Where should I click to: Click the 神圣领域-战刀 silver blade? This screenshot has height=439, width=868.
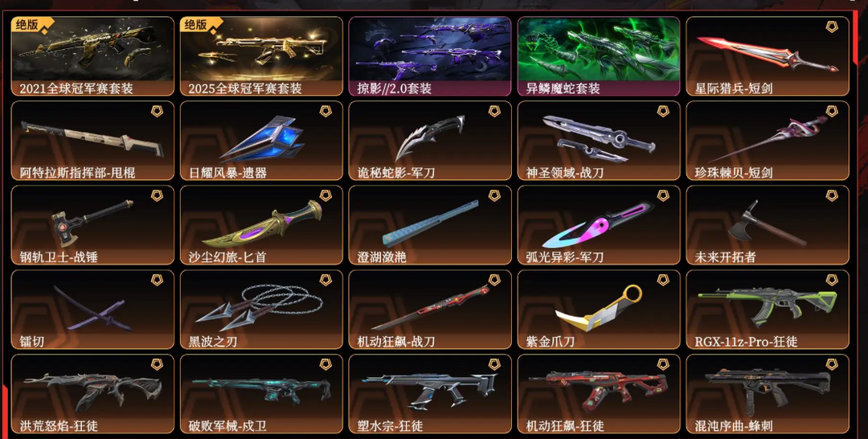tap(599, 141)
